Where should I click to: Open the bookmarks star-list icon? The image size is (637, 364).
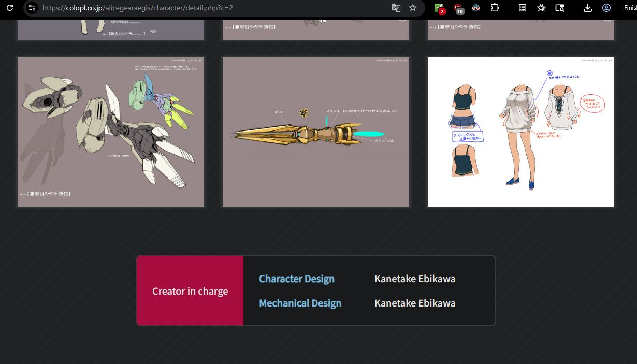point(541,8)
